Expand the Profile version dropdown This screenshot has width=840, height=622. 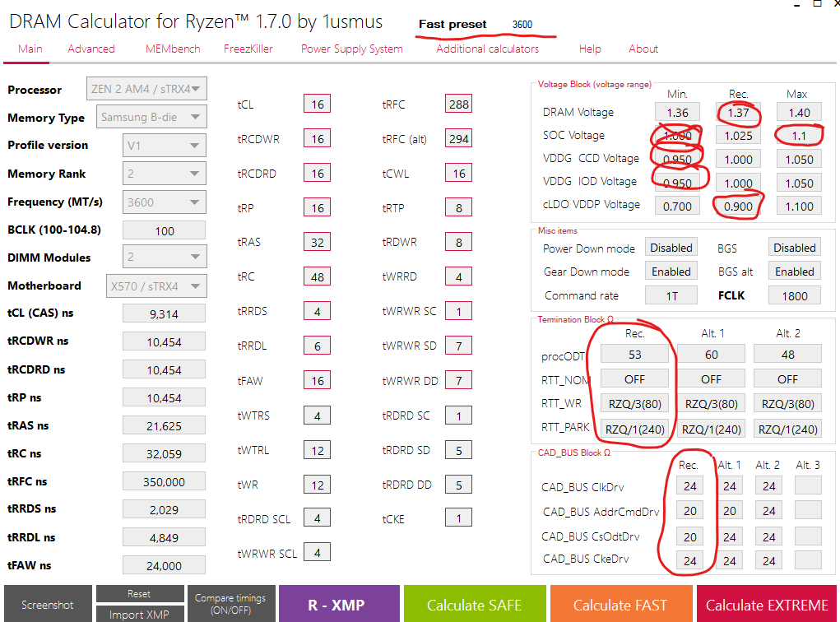coord(164,145)
